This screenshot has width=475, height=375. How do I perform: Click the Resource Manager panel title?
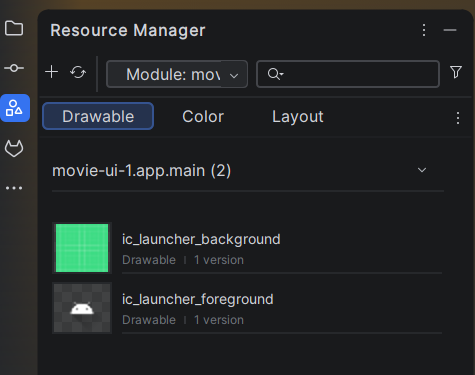(128, 30)
